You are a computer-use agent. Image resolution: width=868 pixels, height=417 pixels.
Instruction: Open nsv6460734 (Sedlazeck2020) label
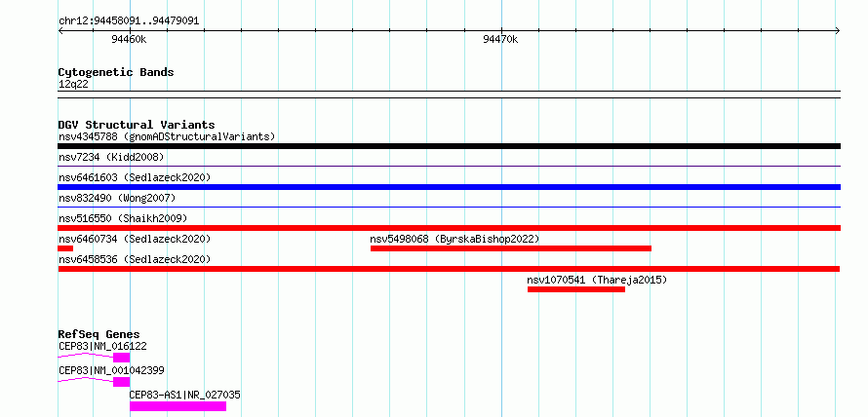pos(135,239)
